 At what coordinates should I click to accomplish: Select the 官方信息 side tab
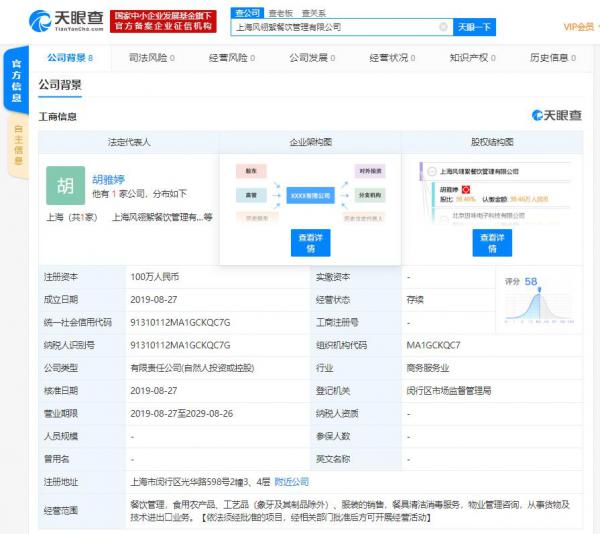pos(16,80)
